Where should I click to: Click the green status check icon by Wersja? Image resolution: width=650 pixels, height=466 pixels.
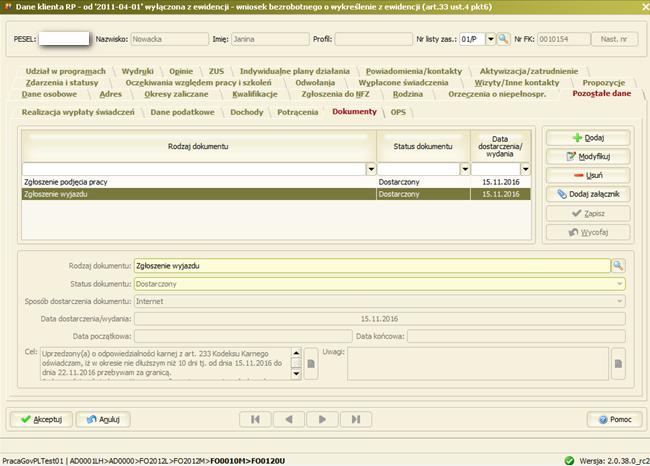tap(569, 461)
